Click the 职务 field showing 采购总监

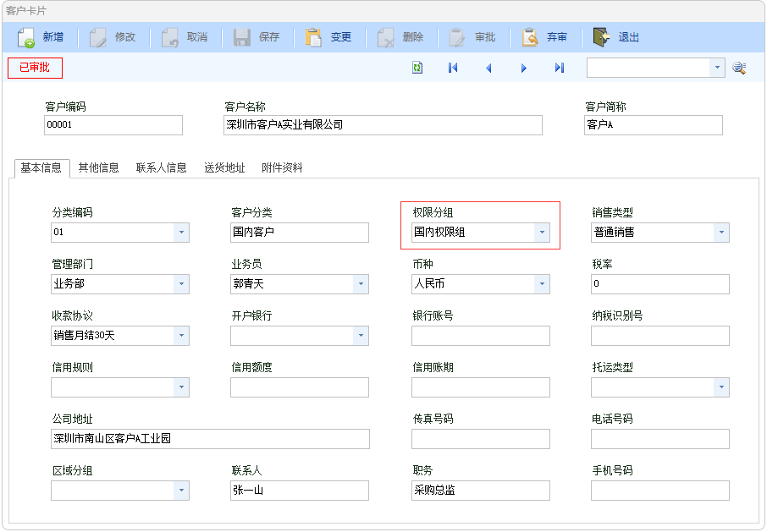coord(481,491)
